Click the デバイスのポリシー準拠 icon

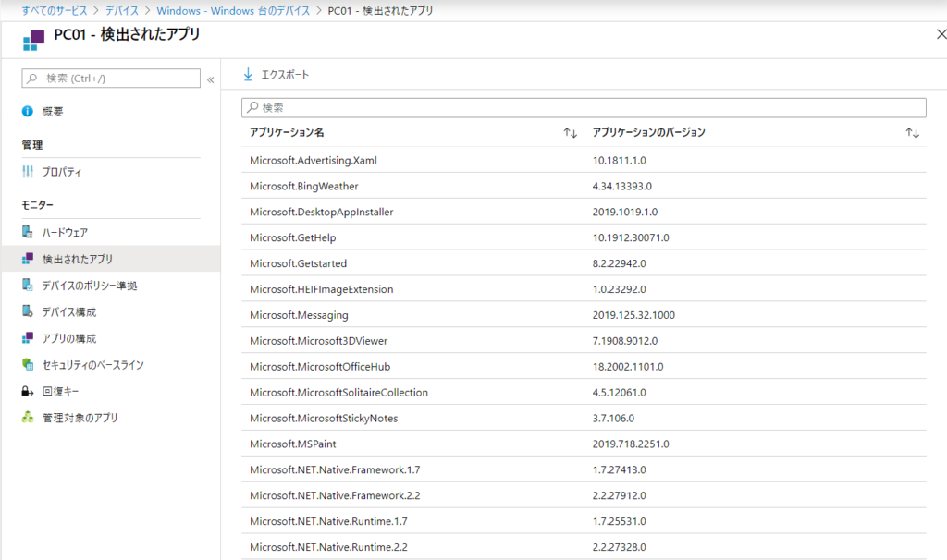point(27,285)
